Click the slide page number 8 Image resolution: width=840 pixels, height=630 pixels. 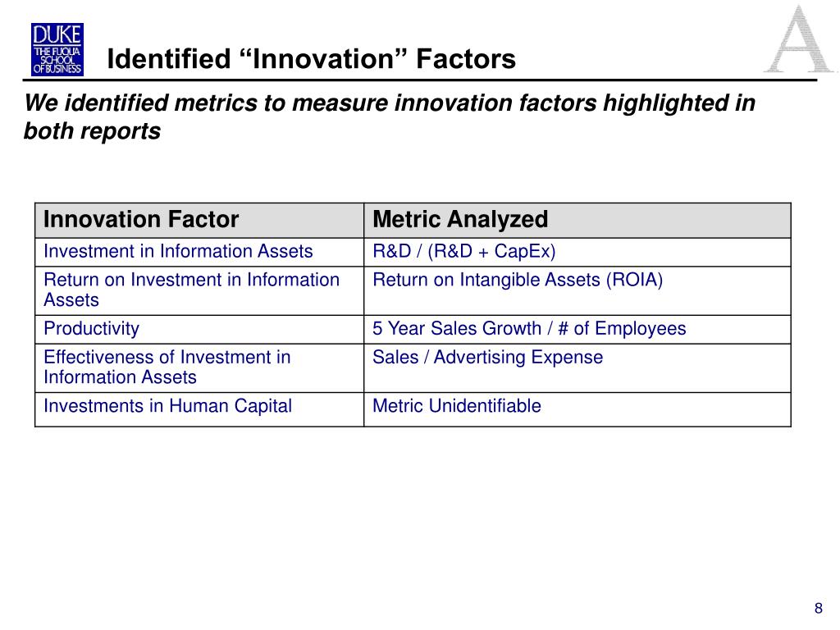coord(819,608)
